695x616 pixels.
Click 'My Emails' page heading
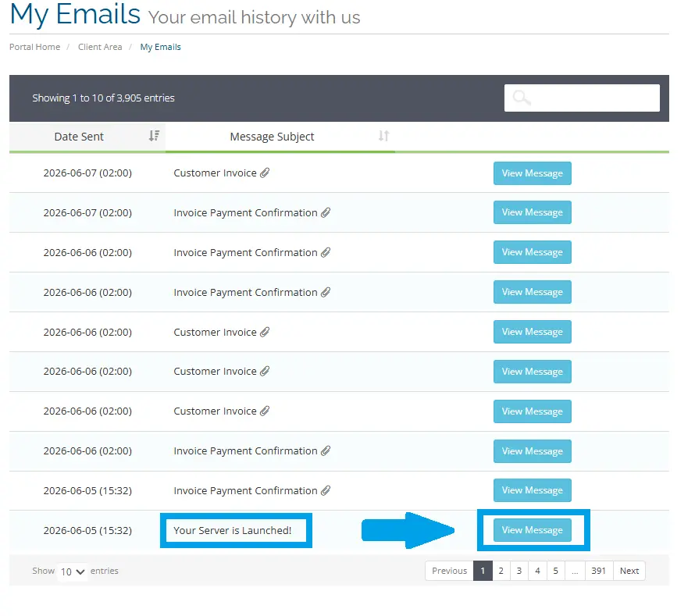[75, 14]
